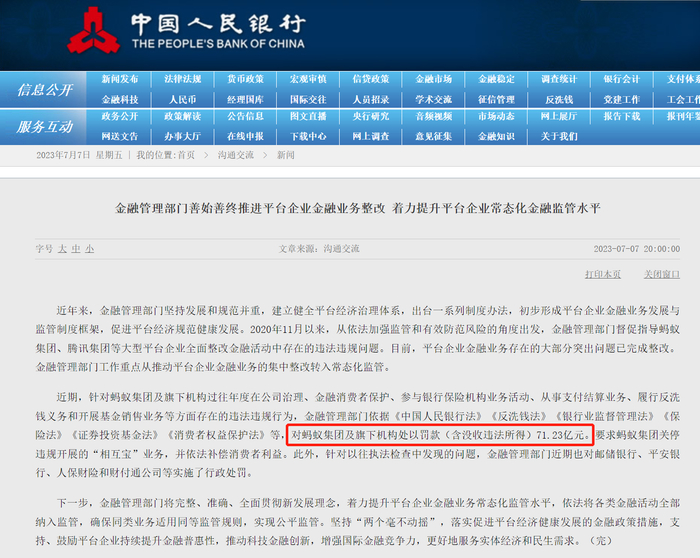Click 关闭窗口 to close the window
The image size is (700, 558).
[662, 274]
